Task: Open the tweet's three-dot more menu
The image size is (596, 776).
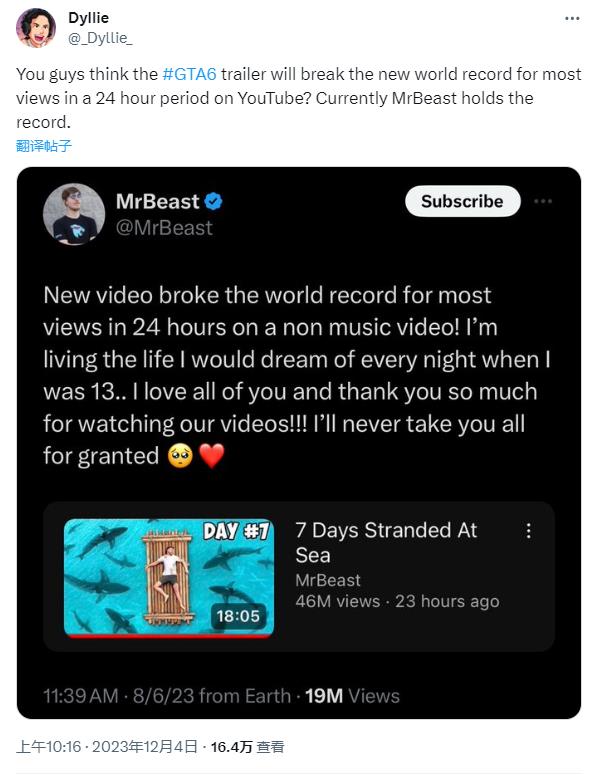Action: pyautogui.click(x=572, y=18)
